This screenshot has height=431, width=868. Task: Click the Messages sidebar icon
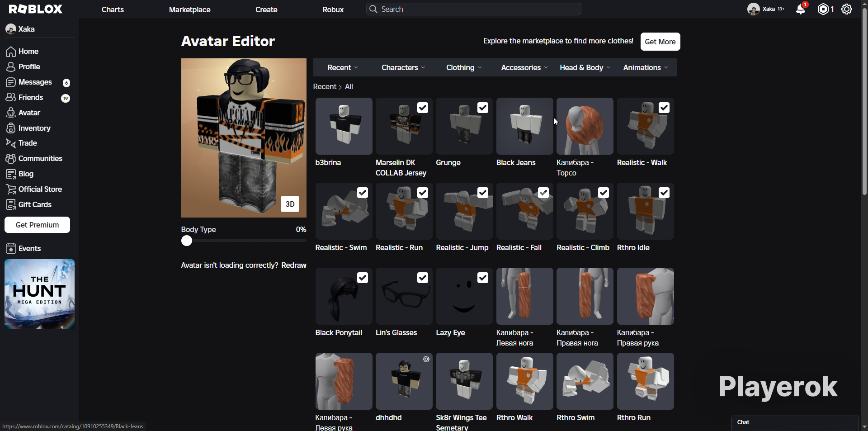click(x=11, y=82)
